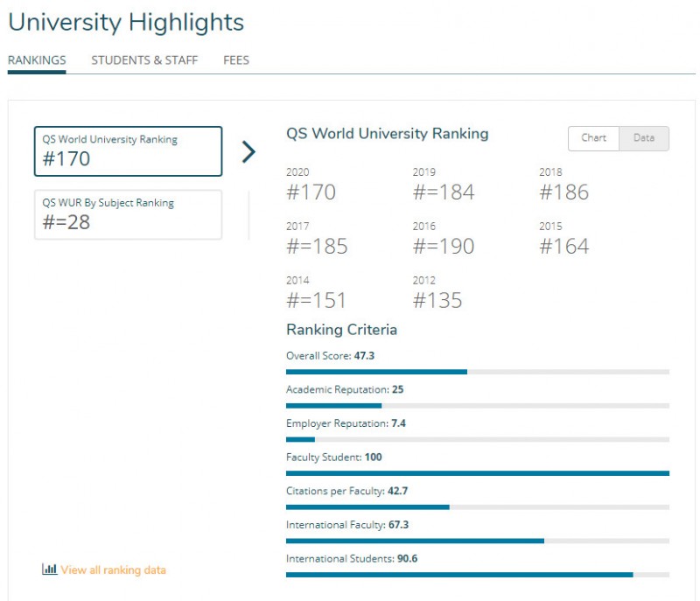Viewport: 700px width, 601px height.
Task: Open the RANKINGS tab
Action: pos(37,60)
